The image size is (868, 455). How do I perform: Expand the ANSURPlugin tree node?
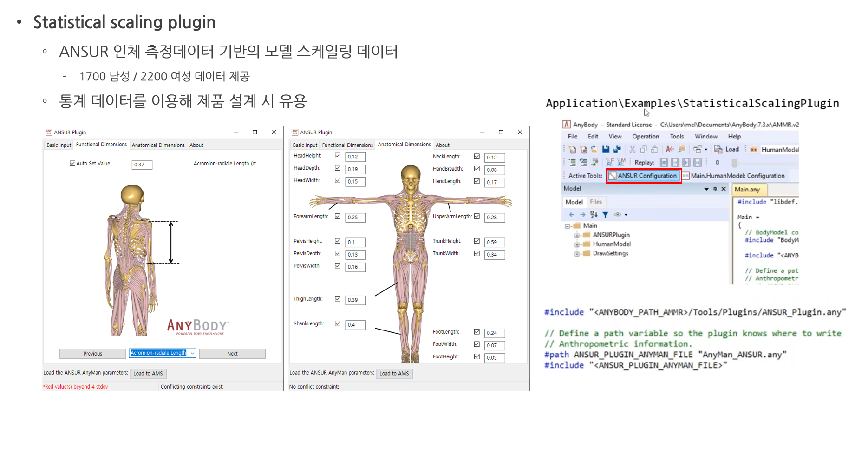click(577, 235)
